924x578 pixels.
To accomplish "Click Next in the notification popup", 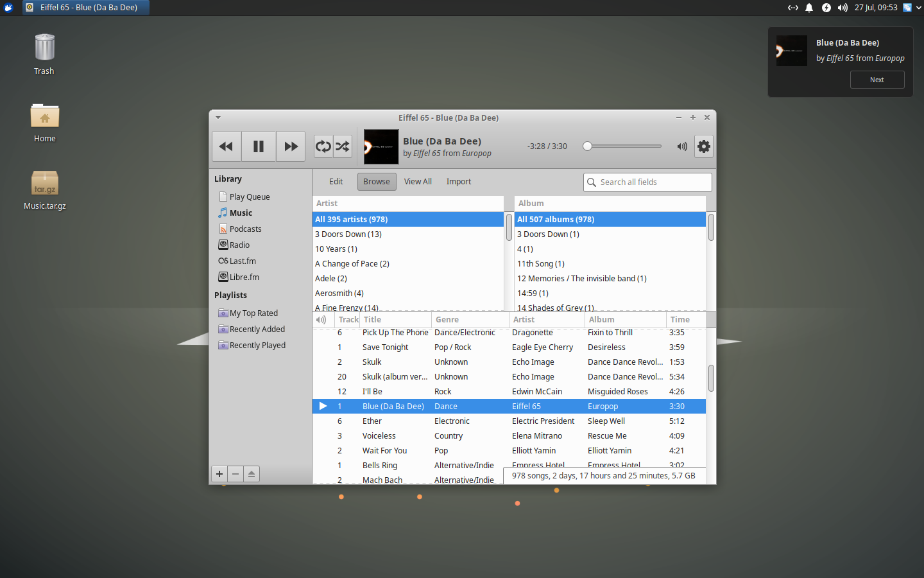I will click(x=877, y=80).
